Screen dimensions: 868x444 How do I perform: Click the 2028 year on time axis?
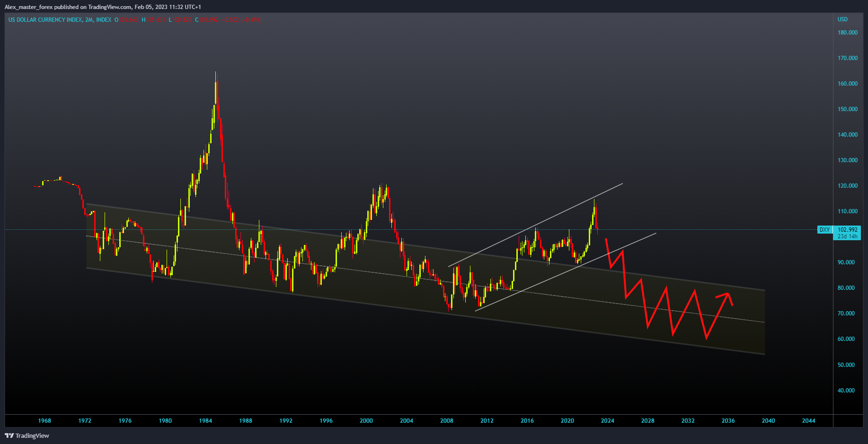tap(648, 421)
